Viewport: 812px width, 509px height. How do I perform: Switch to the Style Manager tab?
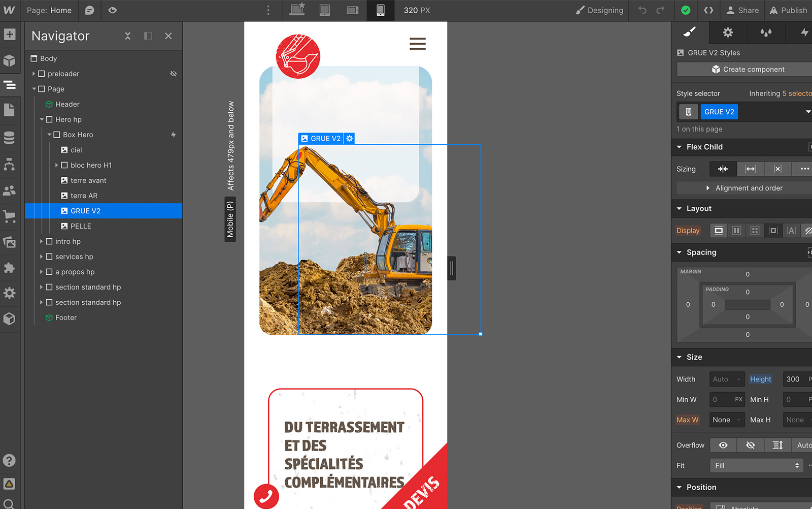point(766,33)
